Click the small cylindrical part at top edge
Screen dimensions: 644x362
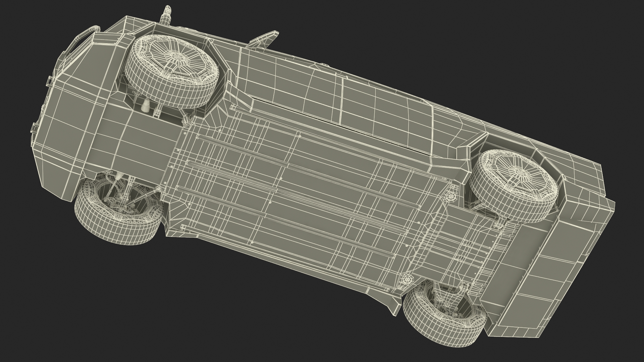coord(167,16)
